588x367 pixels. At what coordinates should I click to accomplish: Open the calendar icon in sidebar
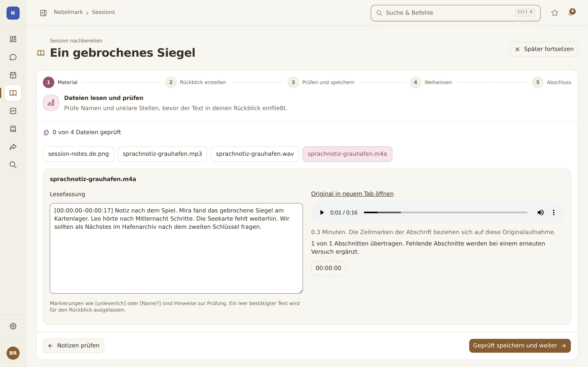point(13,75)
